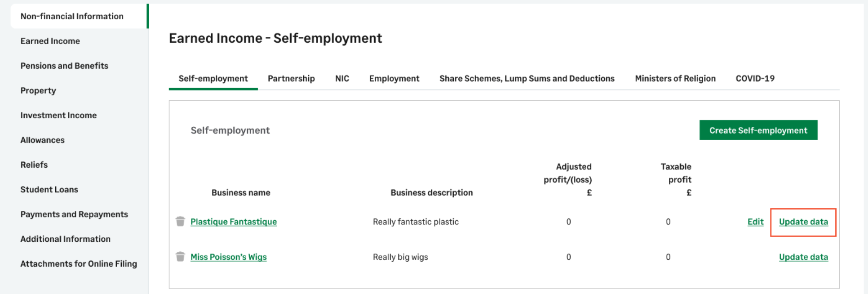This screenshot has width=868, height=294.
Task: Click Update data for Plastique Fantastique
Action: 803,222
